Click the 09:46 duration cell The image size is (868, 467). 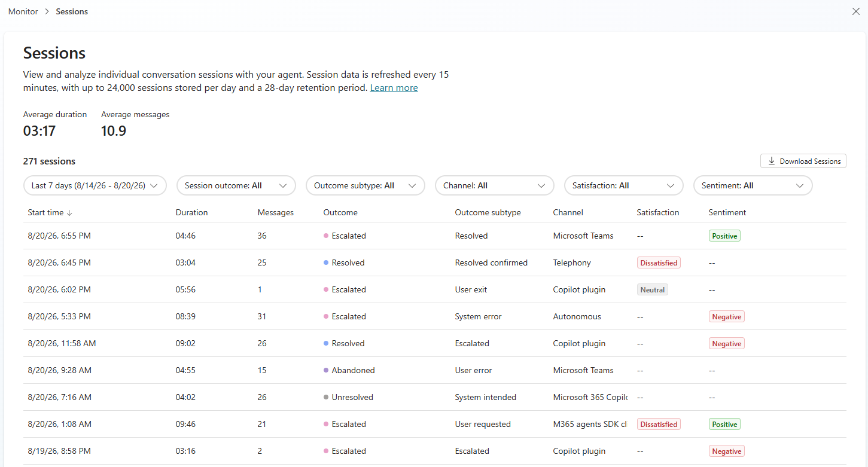(185, 424)
